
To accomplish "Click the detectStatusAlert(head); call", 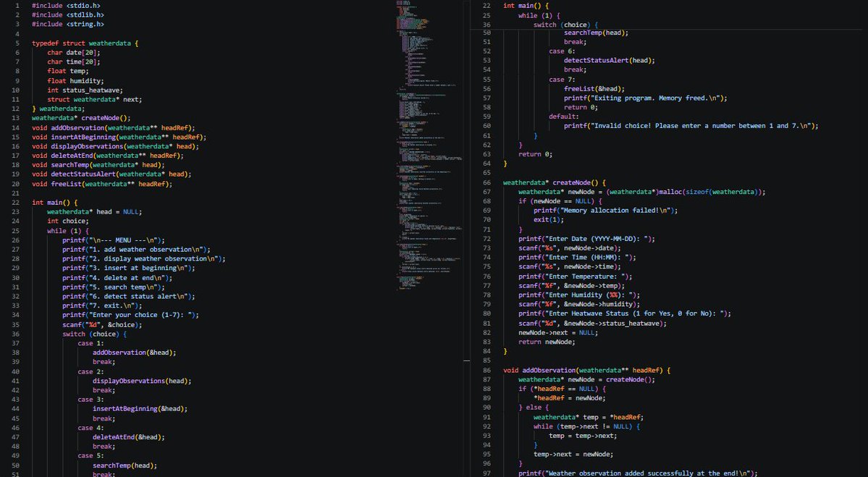I will coord(610,61).
